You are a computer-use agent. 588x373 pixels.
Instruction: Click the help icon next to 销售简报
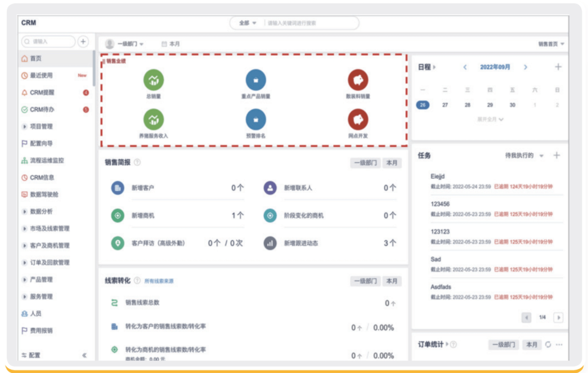tap(137, 162)
